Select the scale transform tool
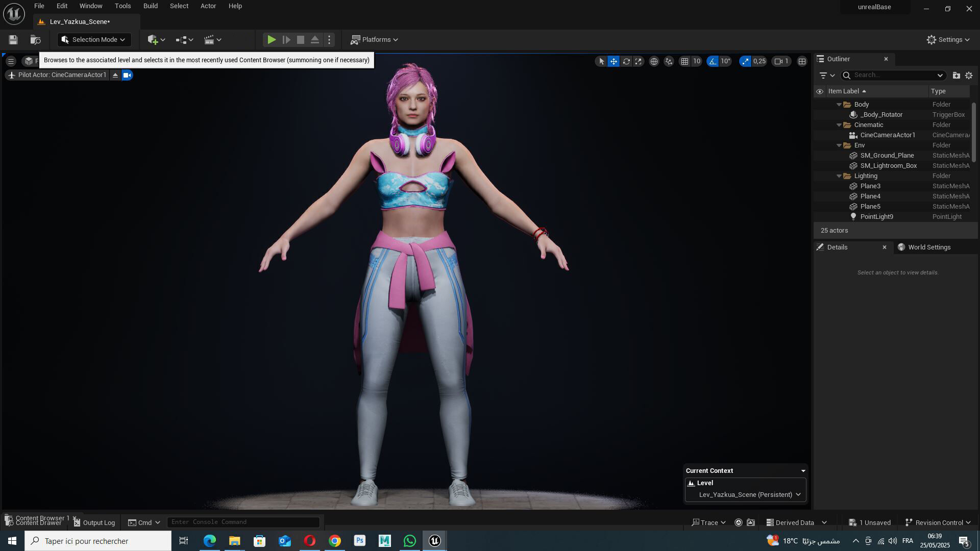This screenshot has width=980, height=551. coord(639,61)
